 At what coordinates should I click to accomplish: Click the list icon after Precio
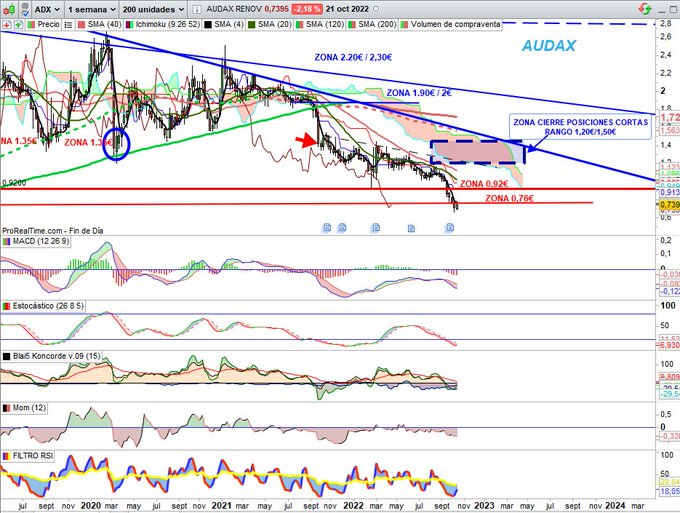click(68, 25)
